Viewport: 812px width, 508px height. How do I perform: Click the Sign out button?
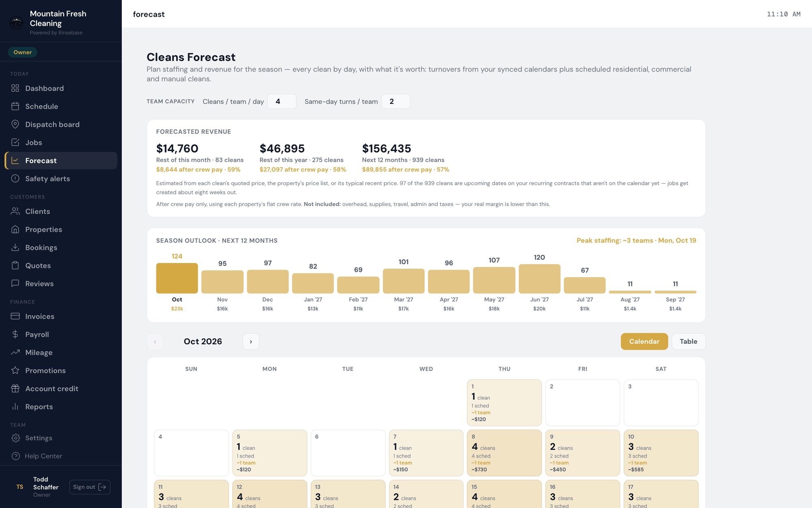(x=90, y=487)
